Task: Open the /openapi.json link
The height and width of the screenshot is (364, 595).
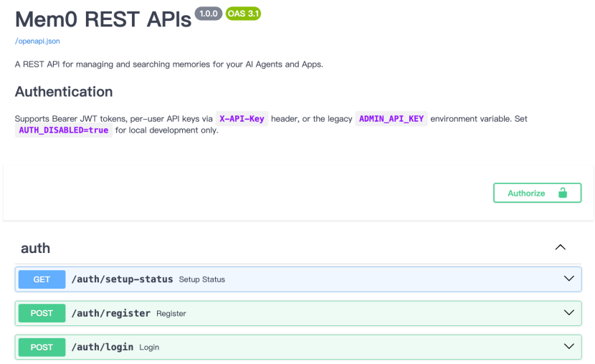Action: coord(37,41)
